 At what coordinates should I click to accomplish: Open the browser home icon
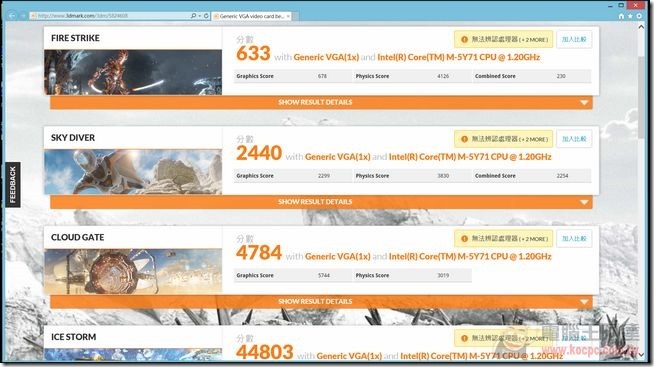coord(621,16)
